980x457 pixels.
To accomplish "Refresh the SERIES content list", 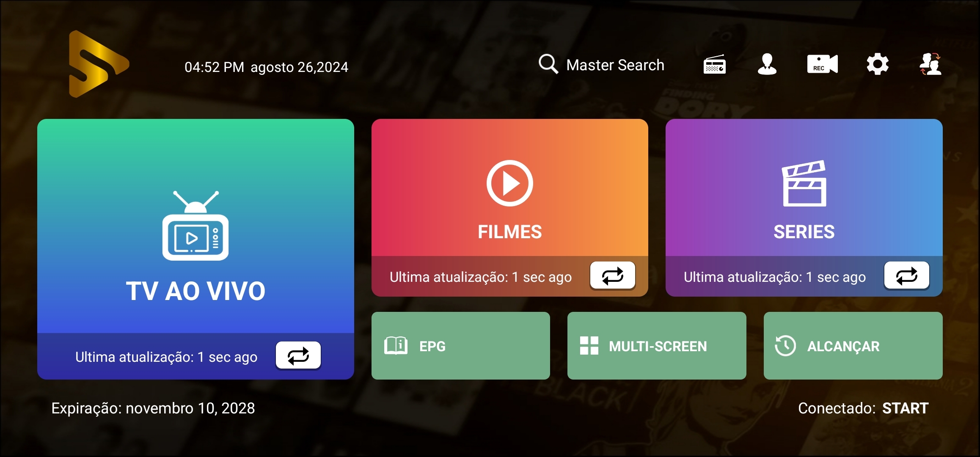I will (x=906, y=276).
